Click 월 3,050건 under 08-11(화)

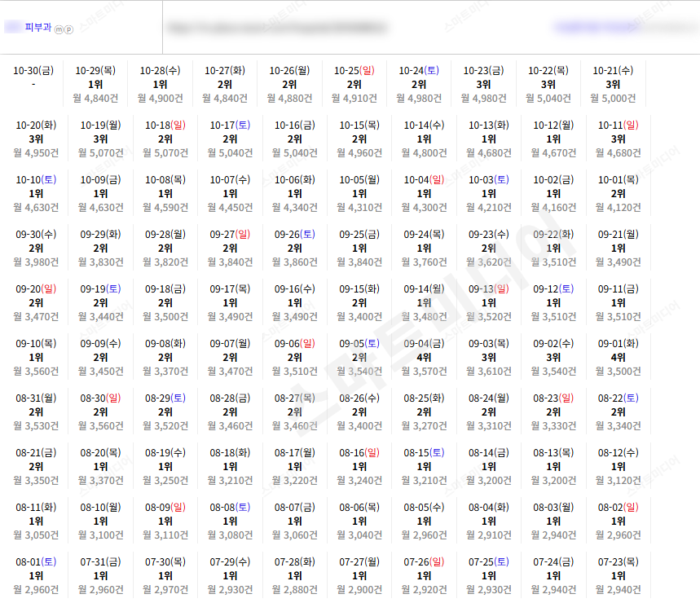pos(36,535)
